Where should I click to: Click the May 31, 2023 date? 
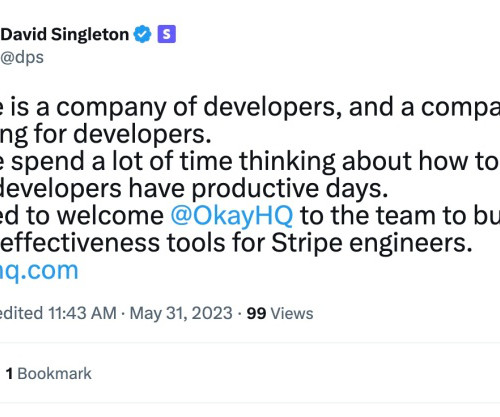click(181, 313)
